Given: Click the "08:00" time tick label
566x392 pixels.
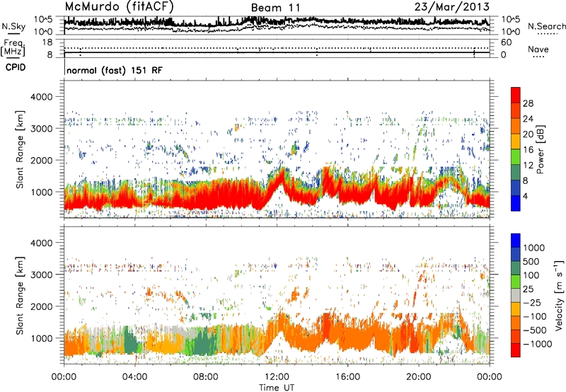Looking at the screenshot, I should (x=206, y=377).
